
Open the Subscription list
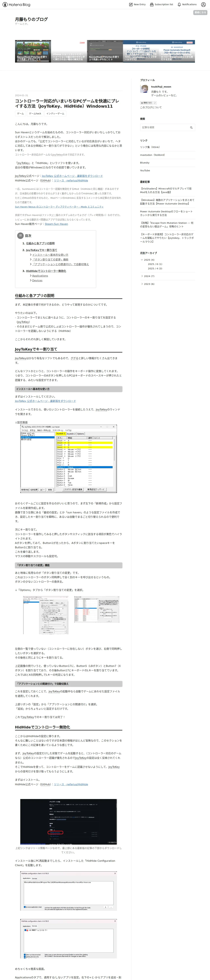coord(161,5)
